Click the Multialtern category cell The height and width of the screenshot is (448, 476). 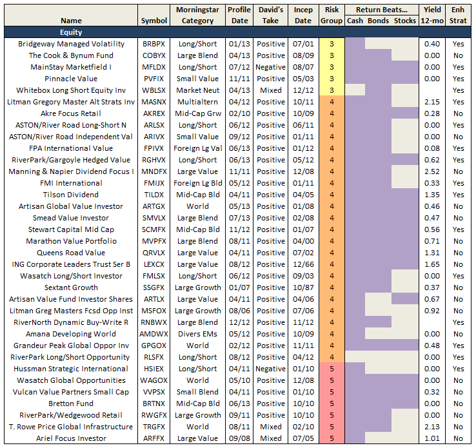[197, 102]
